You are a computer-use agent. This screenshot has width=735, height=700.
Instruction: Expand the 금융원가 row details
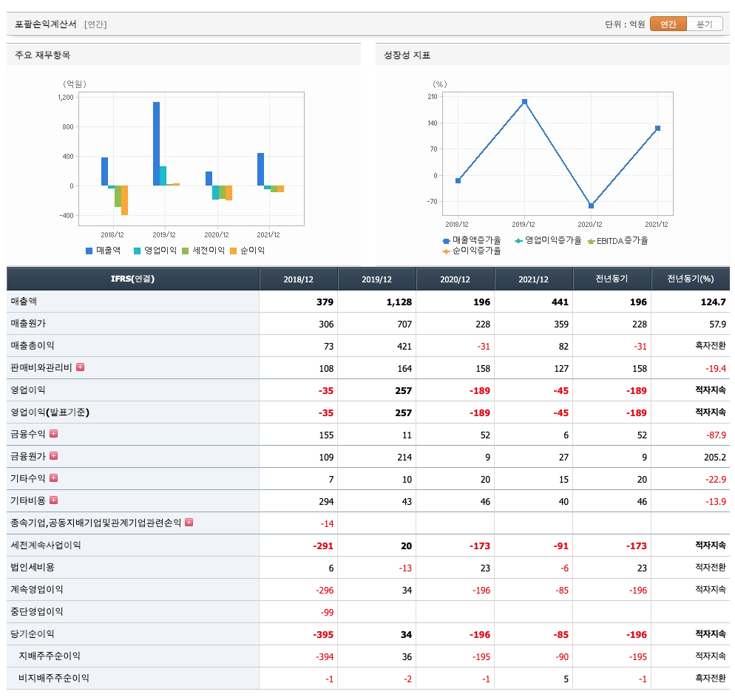[x=53, y=456]
